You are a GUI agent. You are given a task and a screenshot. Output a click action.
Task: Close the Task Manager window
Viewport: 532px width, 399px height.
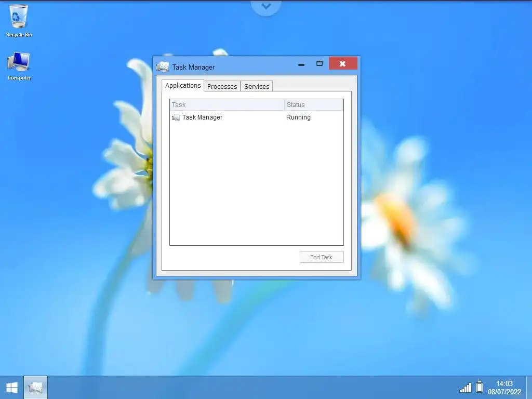(x=343, y=63)
